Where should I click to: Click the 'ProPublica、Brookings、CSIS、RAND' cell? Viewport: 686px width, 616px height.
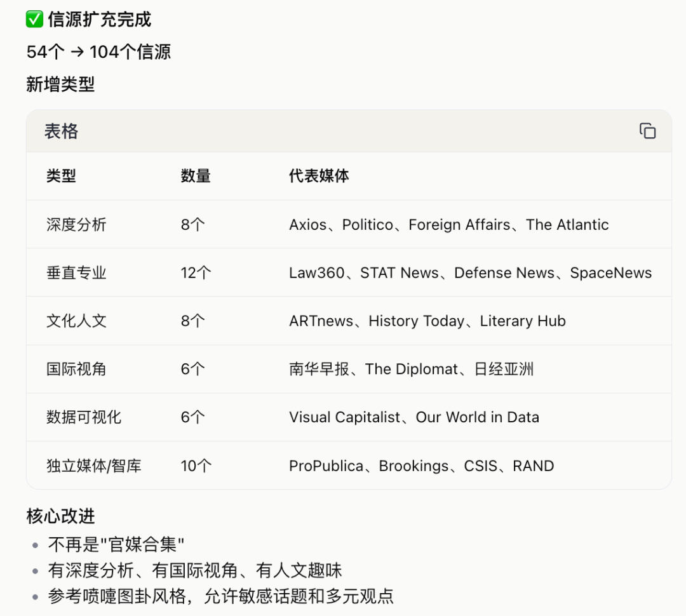click(x=421, y=465)
